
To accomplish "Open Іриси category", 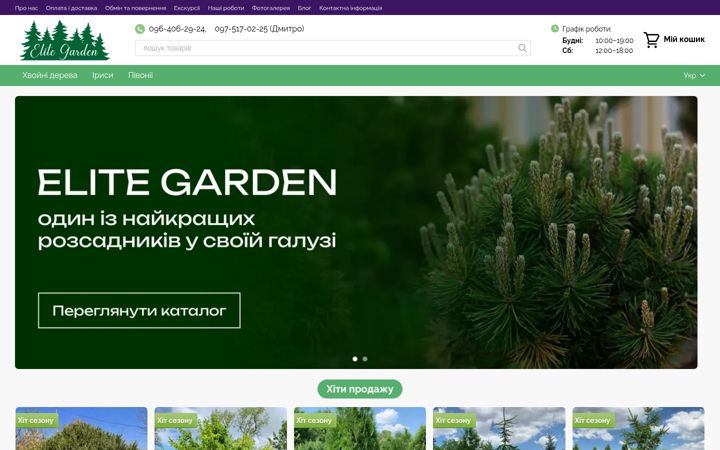I will click(x=103, y=75).
